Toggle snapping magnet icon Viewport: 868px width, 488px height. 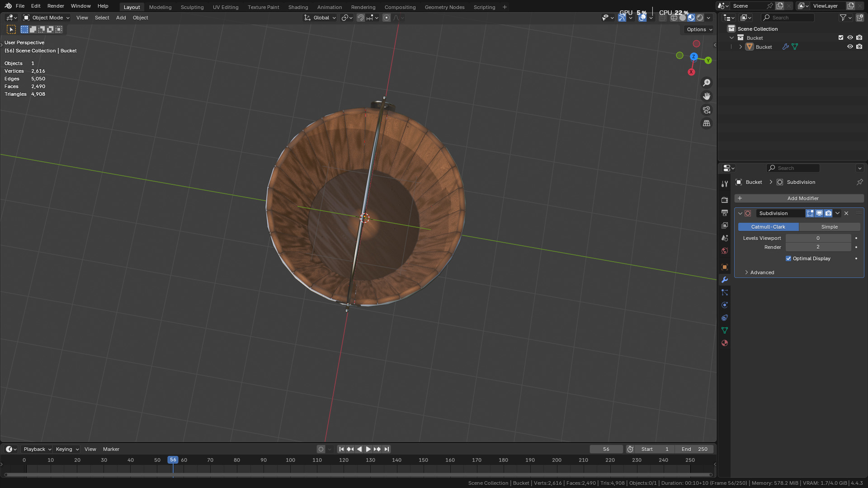point(360,18)
